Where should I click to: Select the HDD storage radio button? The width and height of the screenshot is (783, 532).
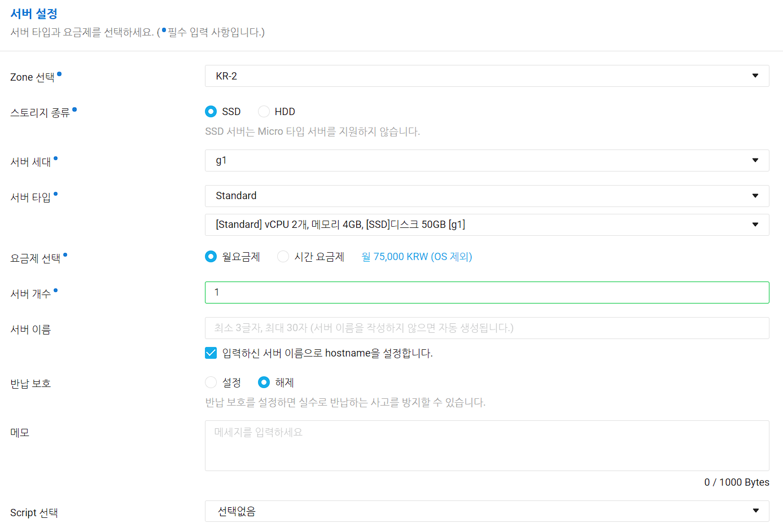tap(264, 112)
